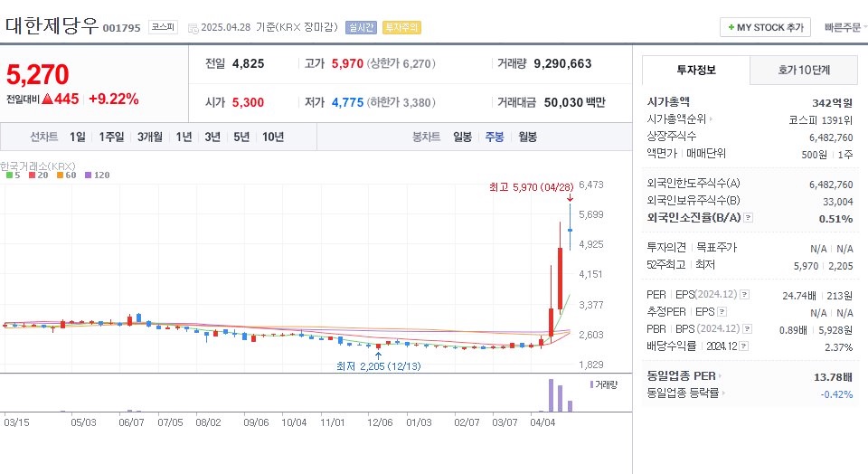Click the 거래량 value 9,290,663

(562, 63)
